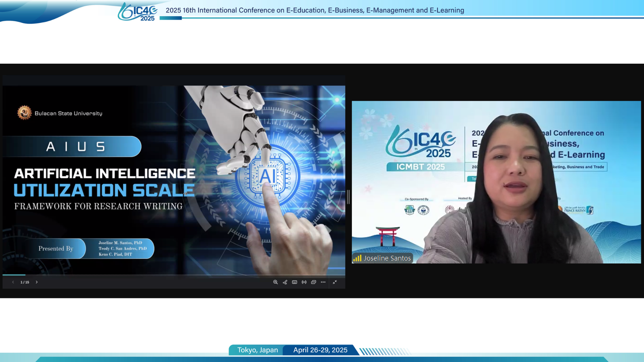Click the slide progress bar
Image resolution: width=644 pixels, height=362 pixels.
174,275
